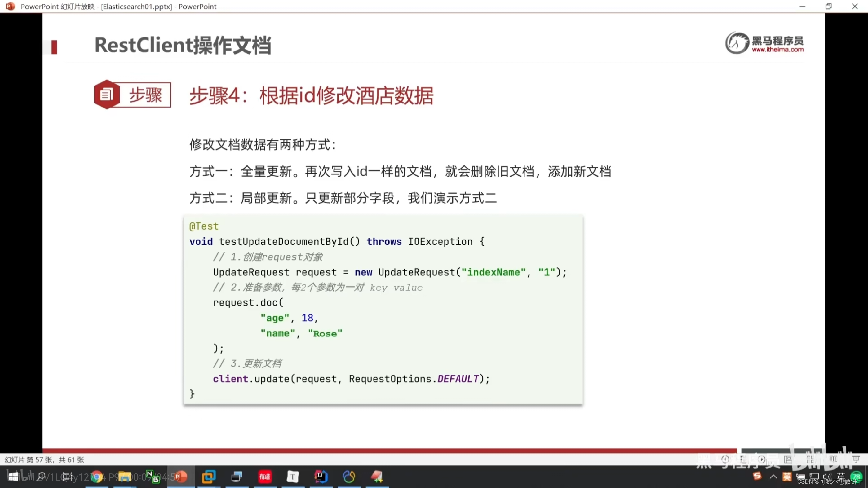This screenshot has height=488, width=868.
Task: Click the '"indexName"' string in code
Action: [493, 272]
